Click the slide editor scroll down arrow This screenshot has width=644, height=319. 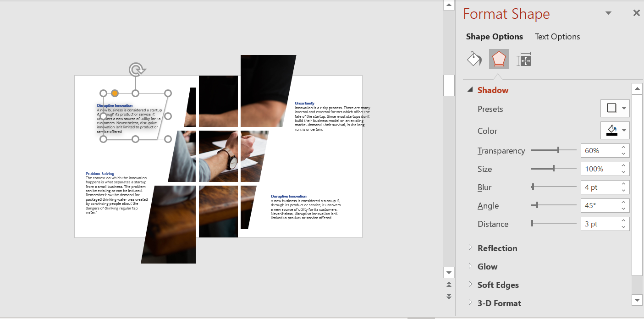449,273
